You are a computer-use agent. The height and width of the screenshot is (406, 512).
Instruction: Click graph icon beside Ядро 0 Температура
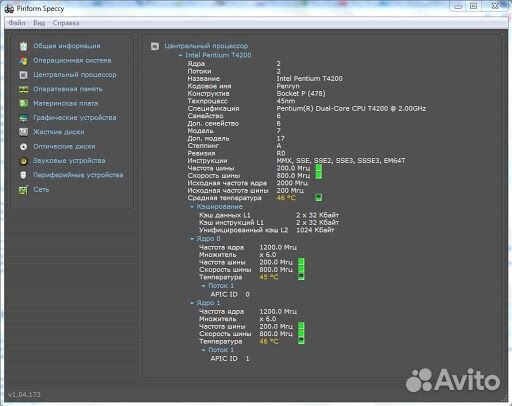301,276
